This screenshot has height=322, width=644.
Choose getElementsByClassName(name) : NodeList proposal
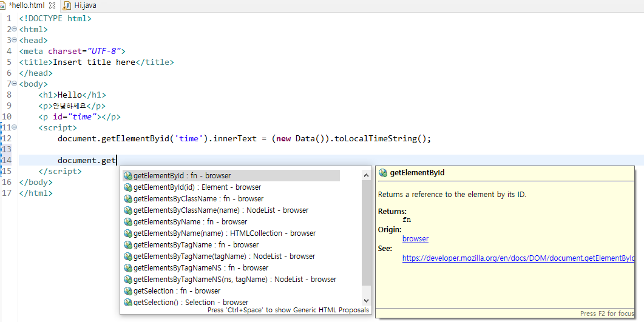coord(231,210)
